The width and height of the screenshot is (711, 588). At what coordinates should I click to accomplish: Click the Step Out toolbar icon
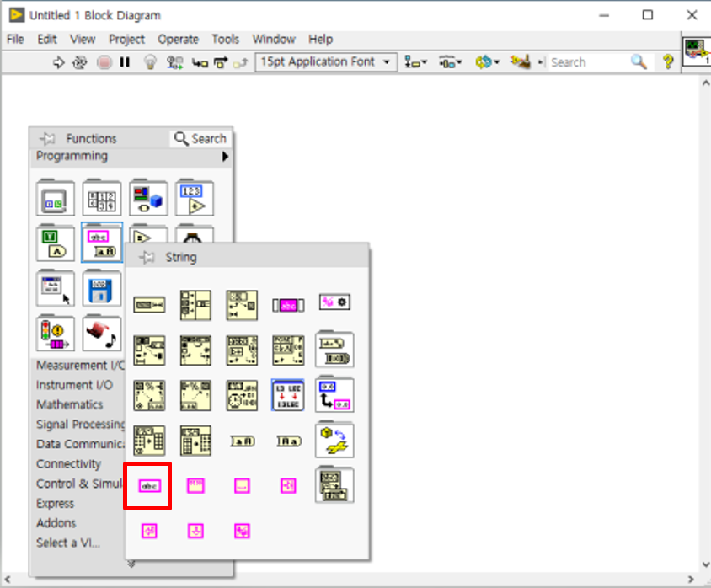point(240,62)
